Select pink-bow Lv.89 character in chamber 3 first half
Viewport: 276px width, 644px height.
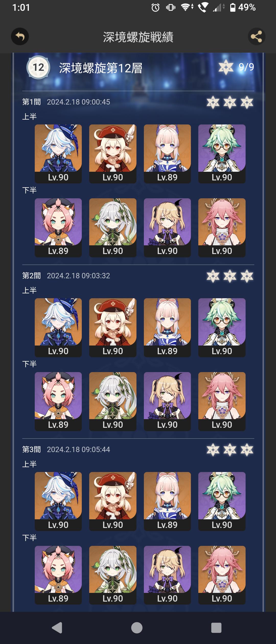click(167, 501)
